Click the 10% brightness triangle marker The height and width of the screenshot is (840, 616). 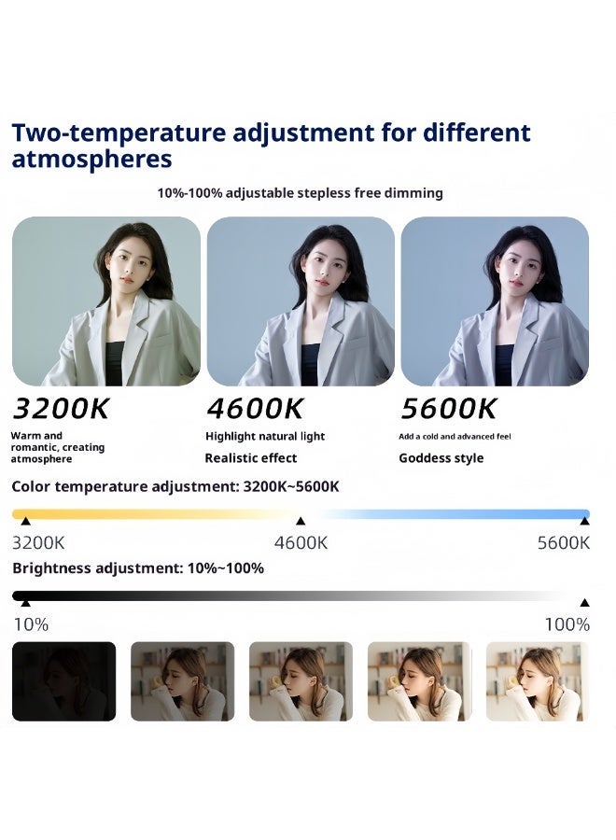point(26,603)
